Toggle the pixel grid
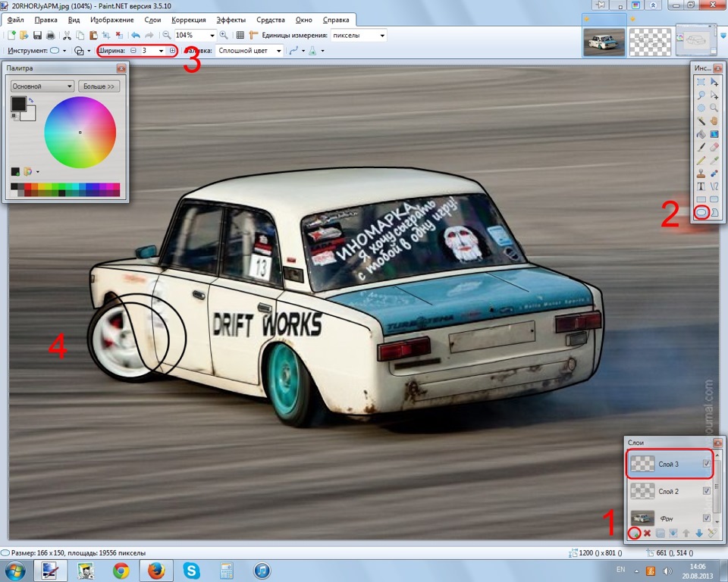728x582 pixels. tap(240, 36)
